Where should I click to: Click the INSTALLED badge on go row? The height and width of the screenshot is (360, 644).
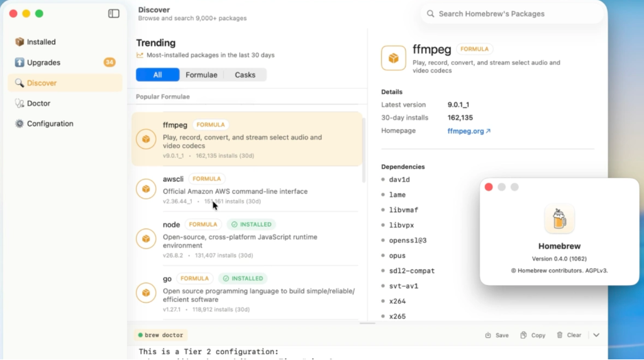[x=243, y=278]
